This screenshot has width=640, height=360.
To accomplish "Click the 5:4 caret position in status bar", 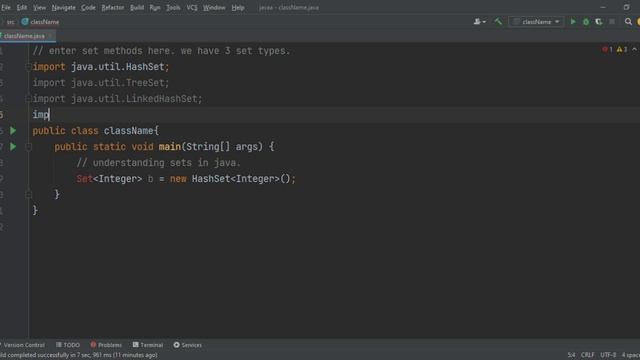I will point(571,355).
